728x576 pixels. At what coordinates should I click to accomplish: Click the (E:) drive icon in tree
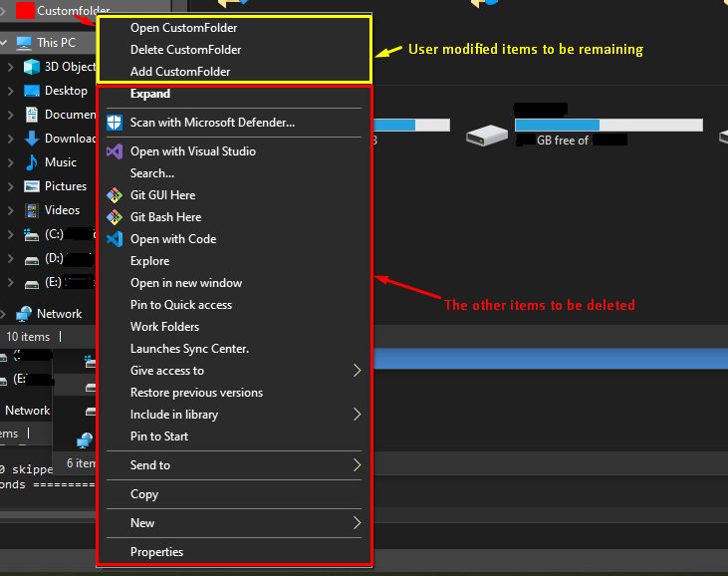(x=32, y=284)
